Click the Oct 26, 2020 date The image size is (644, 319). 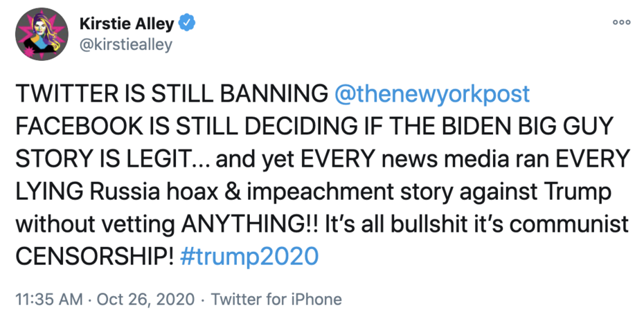[x=136, y=300]
